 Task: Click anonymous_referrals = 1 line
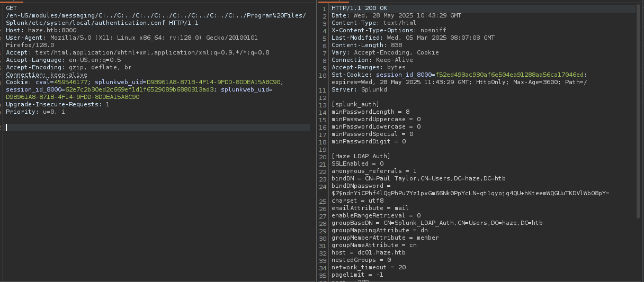coord(374,171)
